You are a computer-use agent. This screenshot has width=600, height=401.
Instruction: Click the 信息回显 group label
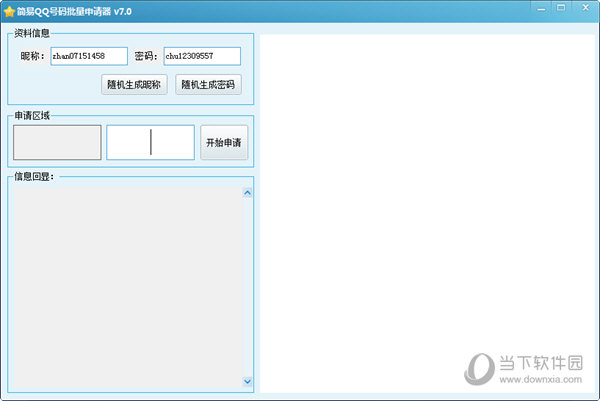pos(34,176)
